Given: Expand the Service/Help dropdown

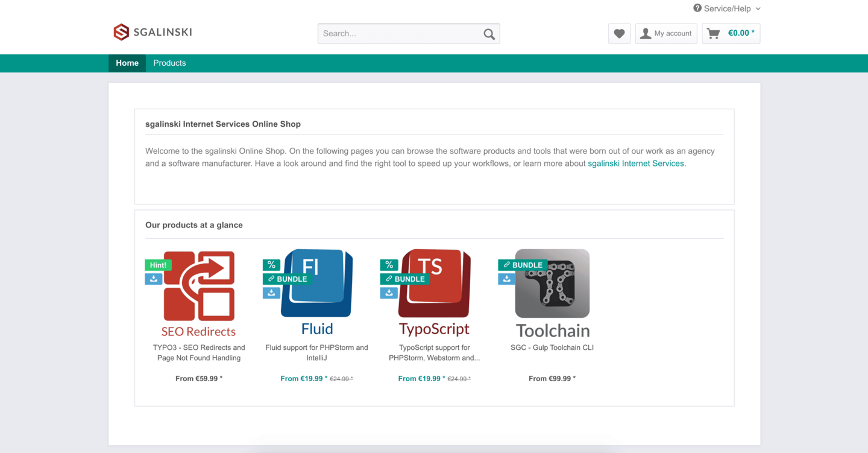Looking at the screenshot, I should [x=727, y=8].
